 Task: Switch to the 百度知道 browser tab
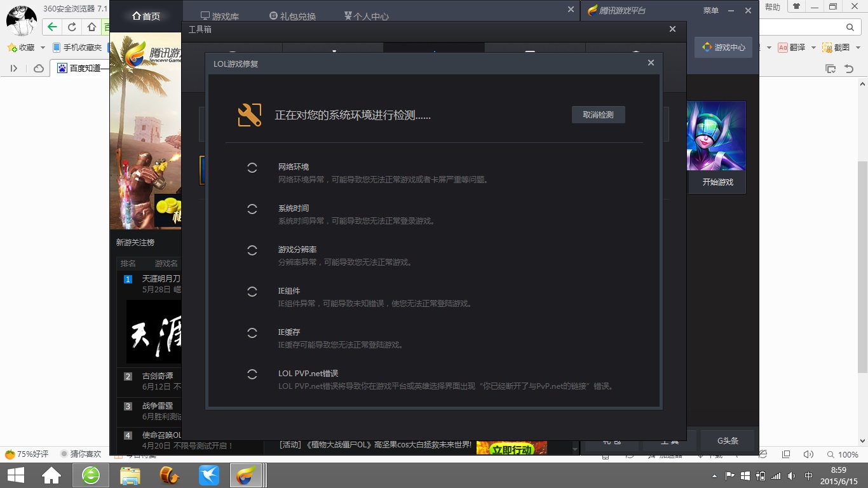79,68
